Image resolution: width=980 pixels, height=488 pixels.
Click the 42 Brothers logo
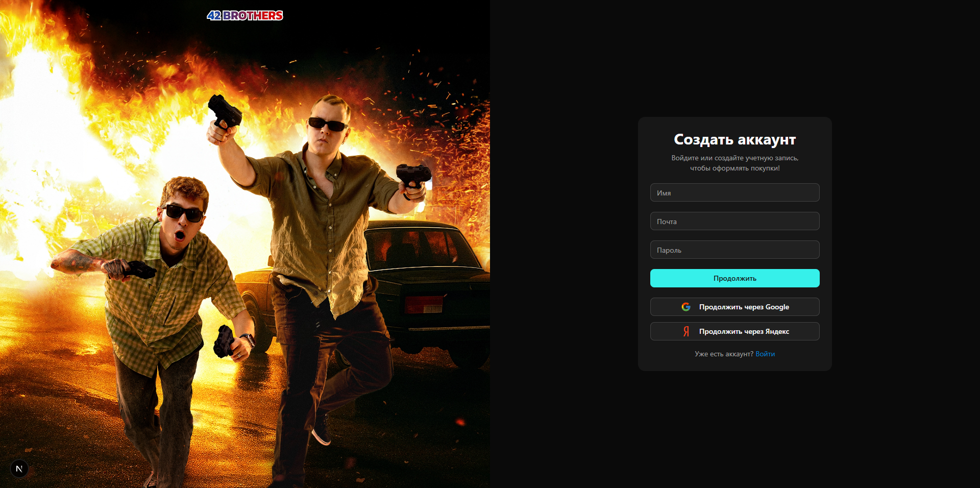(x=245, y=16)
